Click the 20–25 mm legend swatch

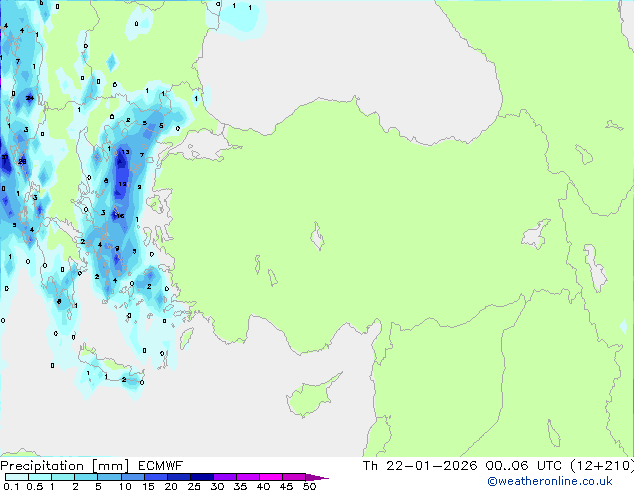178,477
